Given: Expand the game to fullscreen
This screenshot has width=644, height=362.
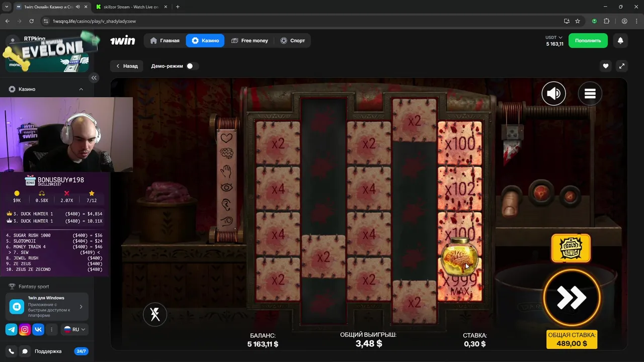Looking at the screenshot, I should 622,66.
